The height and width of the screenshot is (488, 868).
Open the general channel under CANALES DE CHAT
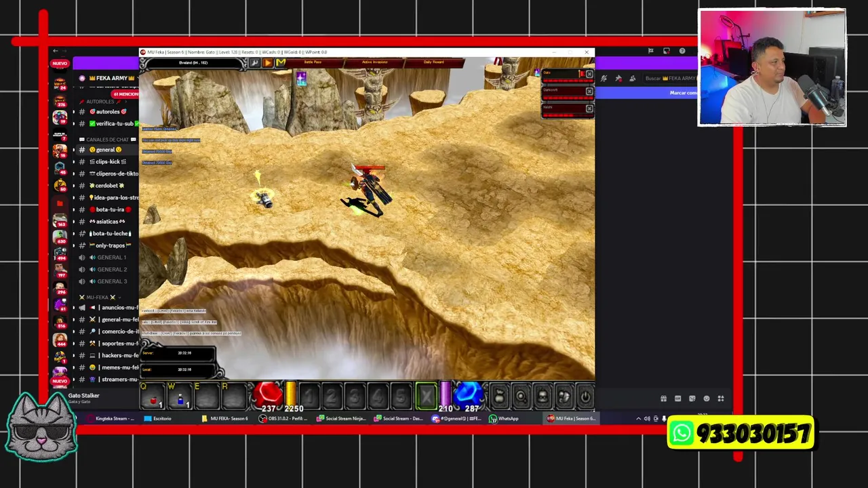coord(108,150)
